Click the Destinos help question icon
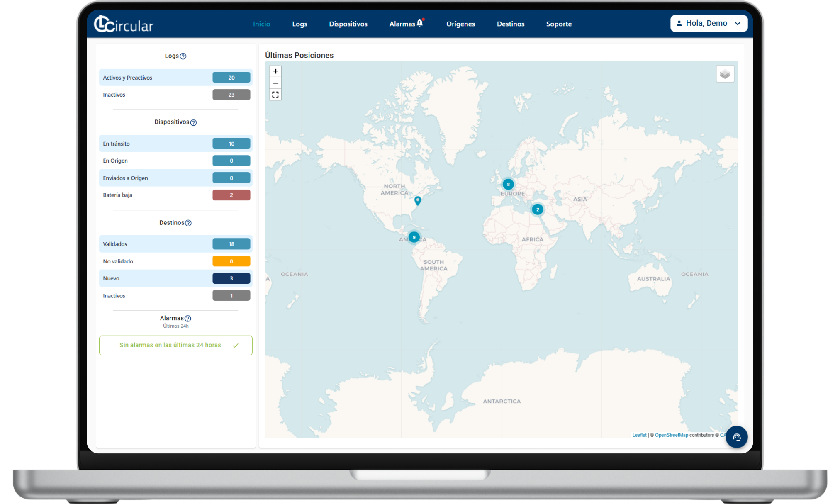840x504 pixels. (188, 223)
